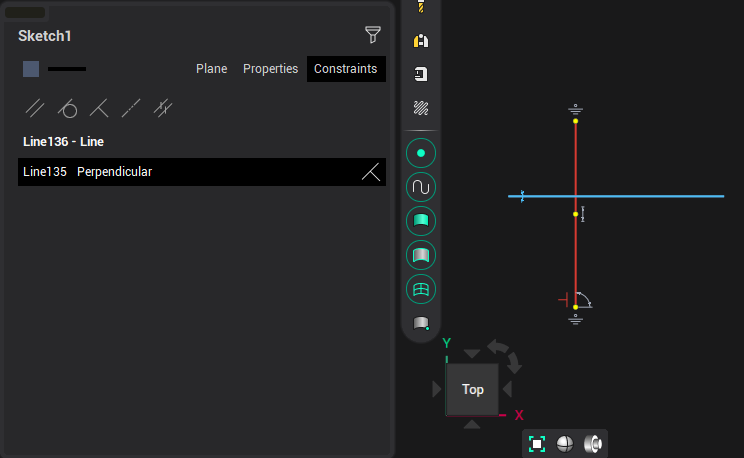Click the grid surface mesh icon

[421, 289]
